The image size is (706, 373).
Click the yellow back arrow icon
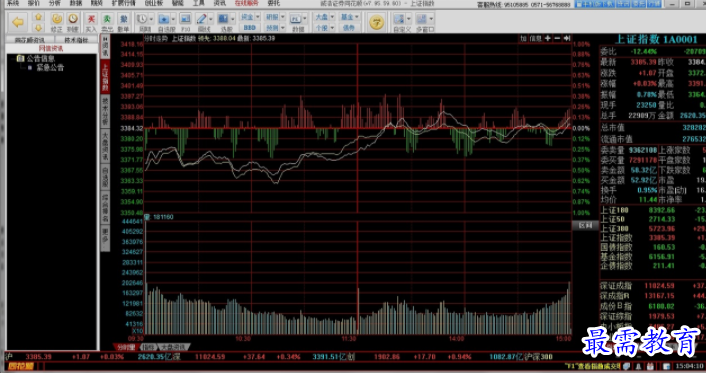pyautogui.click(x=18, y=22)
